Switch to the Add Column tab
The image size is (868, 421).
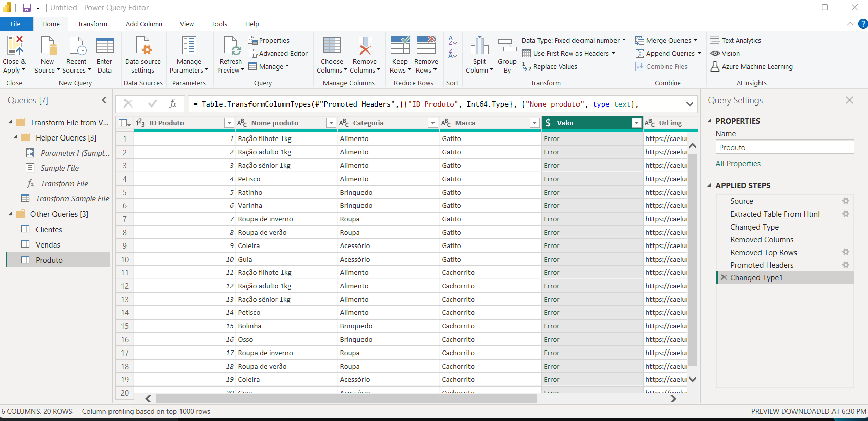point(144,24)
